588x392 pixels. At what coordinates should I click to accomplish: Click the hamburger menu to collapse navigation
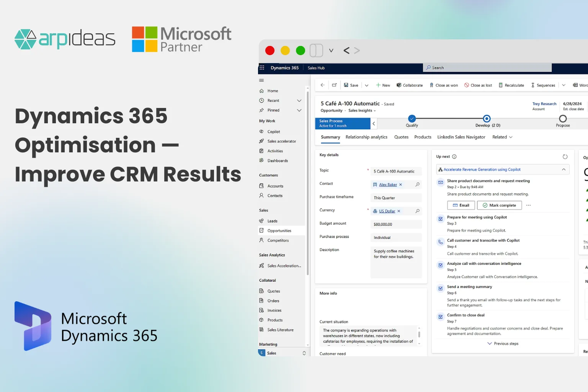click(x=261, y=80)
